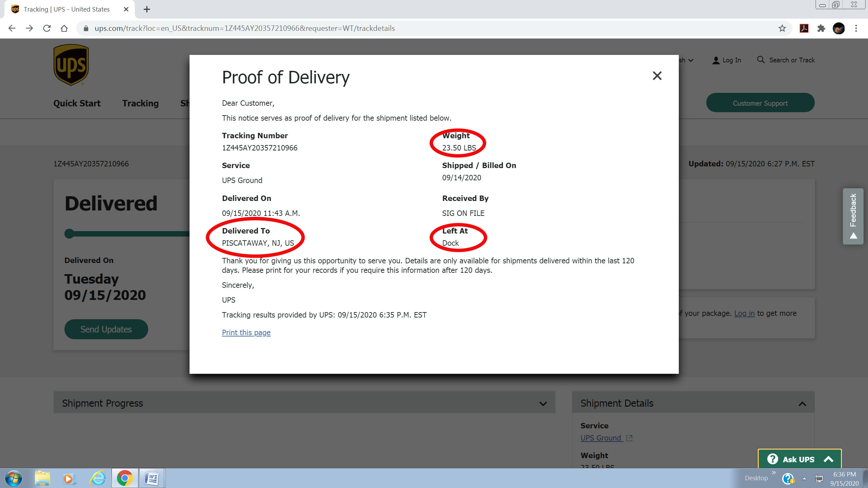Viewport: 868px width, 488px height.
Task: Close the Tracking UPS browser tab
Action: click(126, 9)
